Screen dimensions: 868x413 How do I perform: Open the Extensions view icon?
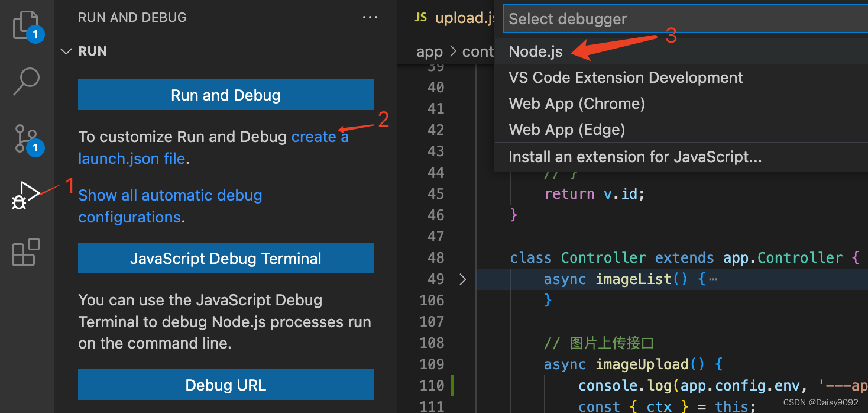click(x=25, y=252)
